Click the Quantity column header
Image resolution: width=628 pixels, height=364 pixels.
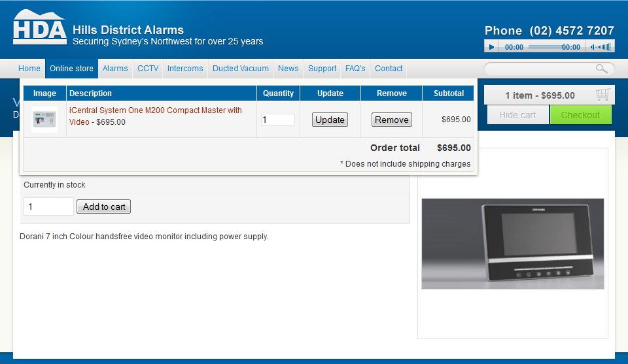pyautogui.click(x=279, y=93)
